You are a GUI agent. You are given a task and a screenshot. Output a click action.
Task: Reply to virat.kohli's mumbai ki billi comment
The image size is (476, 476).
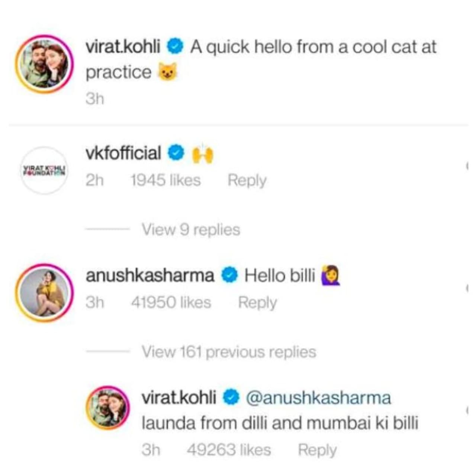click(317, 450)
